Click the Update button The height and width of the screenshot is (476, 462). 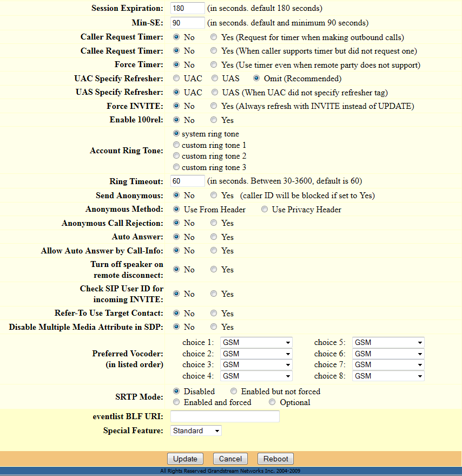click(x=185, y=459)
